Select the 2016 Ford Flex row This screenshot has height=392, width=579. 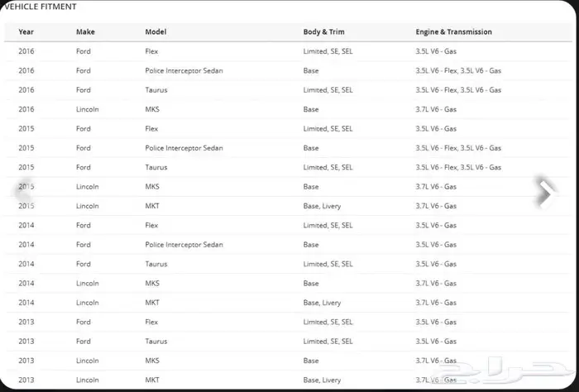(x=288, y=51)
